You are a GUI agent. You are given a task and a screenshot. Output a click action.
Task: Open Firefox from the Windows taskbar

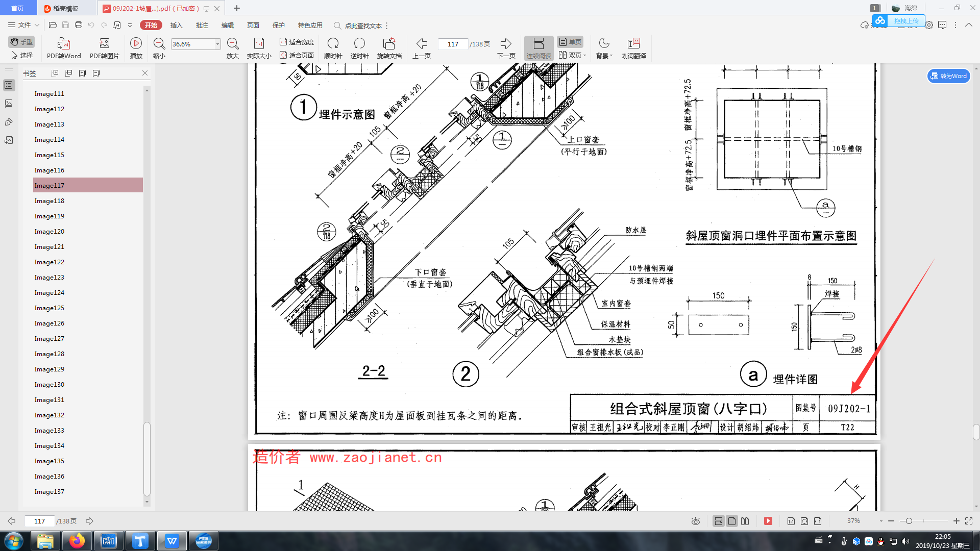pos(77,541)
